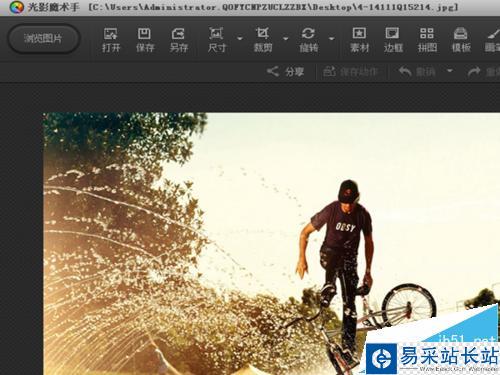Expand the undo history dropdown arrow

click(x=450, y=71)
